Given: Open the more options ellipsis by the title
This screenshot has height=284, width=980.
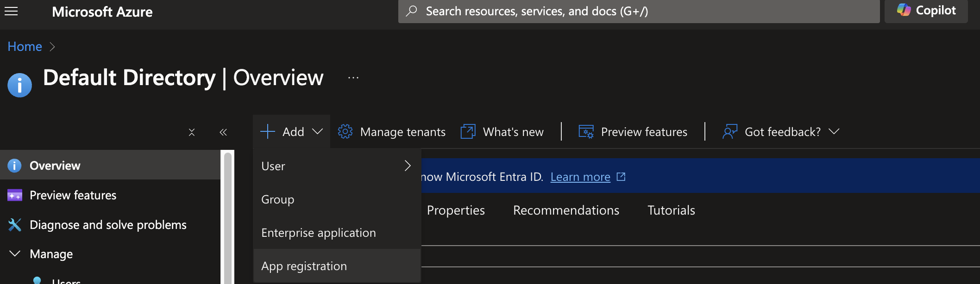Looking at the screenshot, I should (353, 78).
